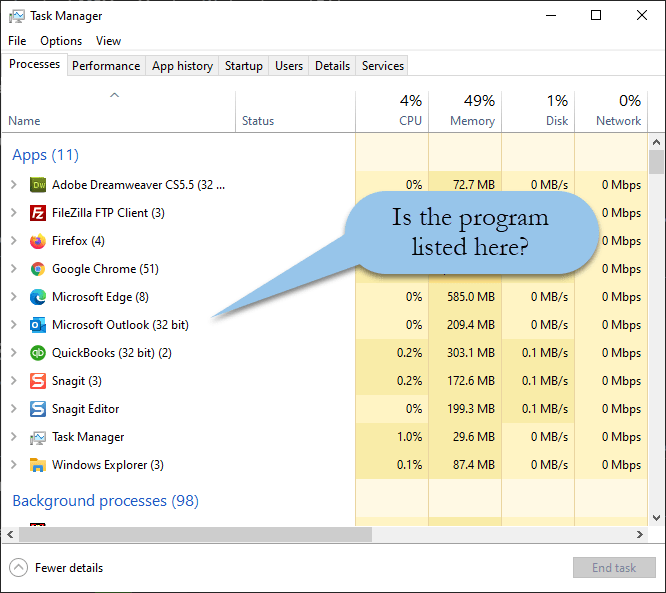Sort by the Name column header

tap(119, 111)
